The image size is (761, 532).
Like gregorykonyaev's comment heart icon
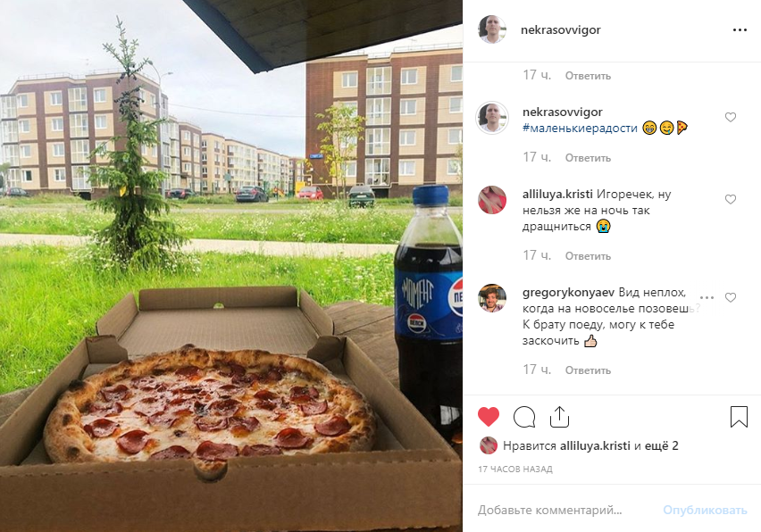[731, 298]
